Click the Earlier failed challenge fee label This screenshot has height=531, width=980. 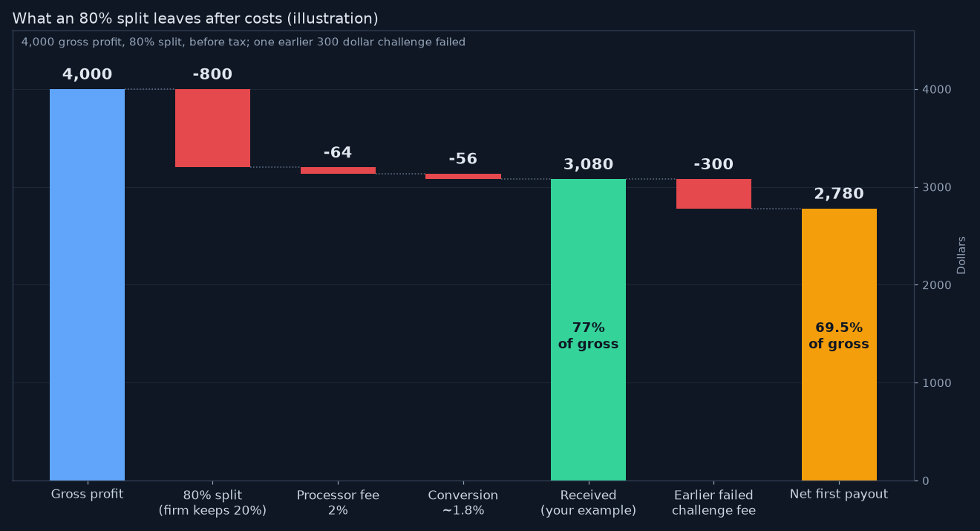coord(713,503)
